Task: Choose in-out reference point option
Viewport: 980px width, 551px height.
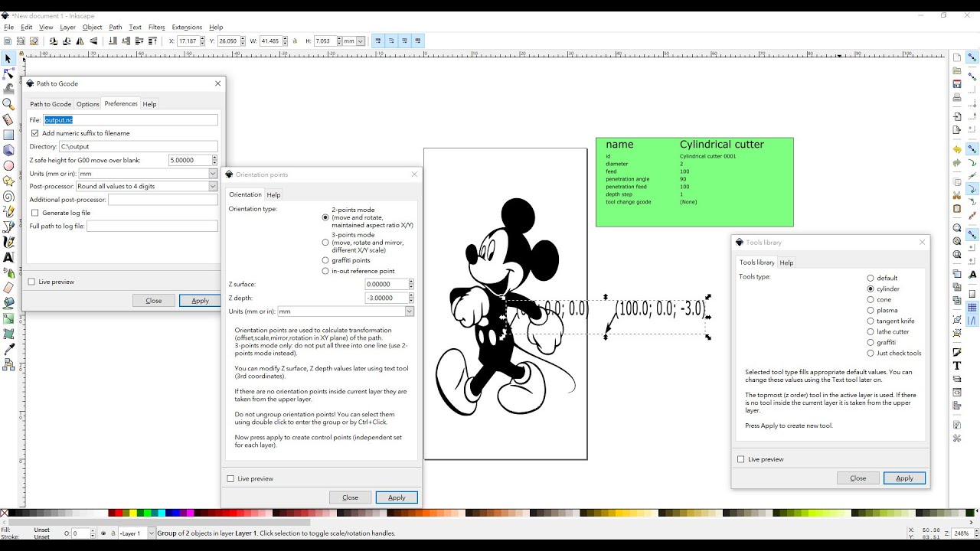Action: click(325, 271)
